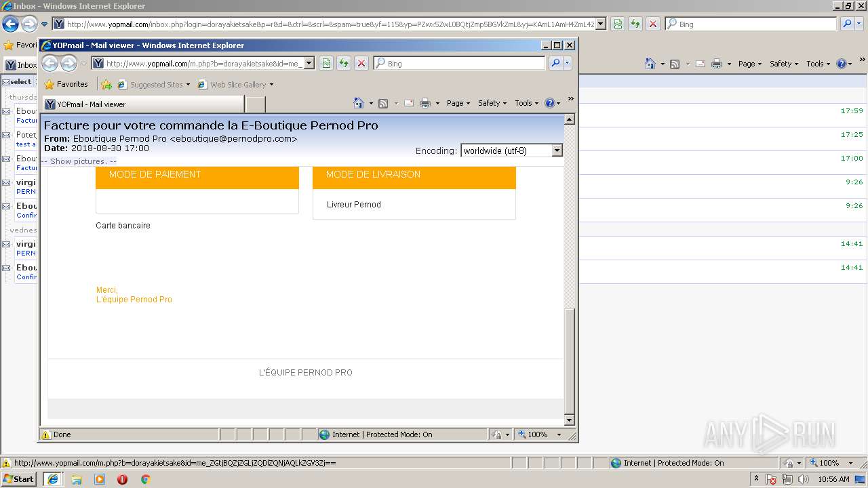Screen dimensions: 868x488
Task: Open Safety menu in Inbox window
Action: (x=784, y=64)
